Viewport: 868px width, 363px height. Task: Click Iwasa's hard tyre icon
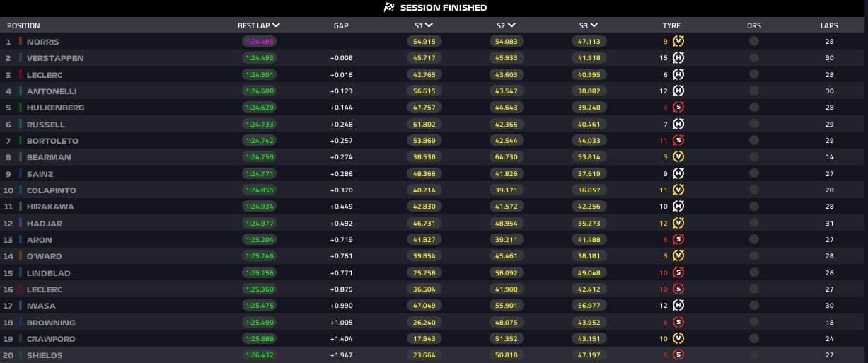(x=678, y=306)
